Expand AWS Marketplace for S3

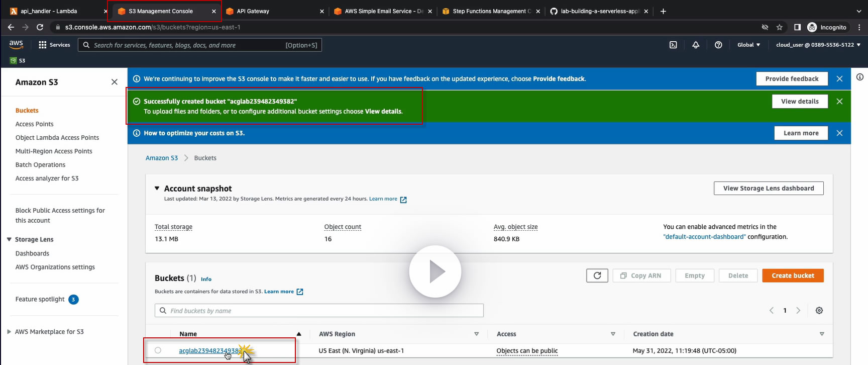point(9,332)
